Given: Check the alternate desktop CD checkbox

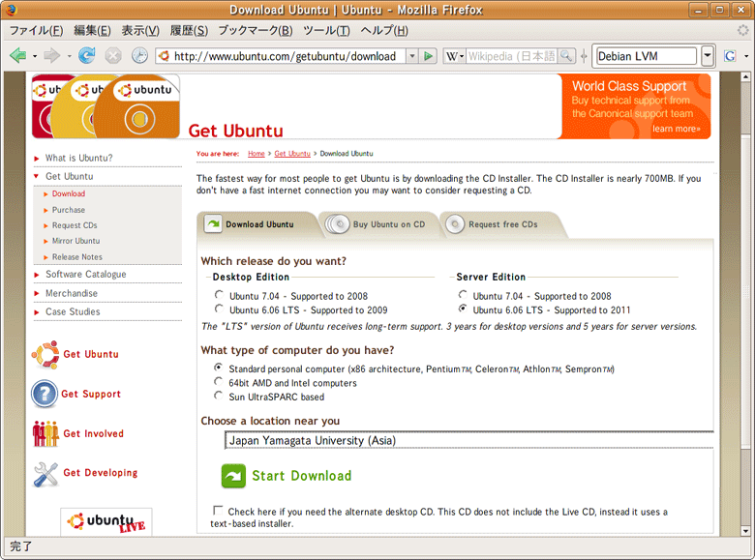Looking at the screenshot, I should [218, 511].
